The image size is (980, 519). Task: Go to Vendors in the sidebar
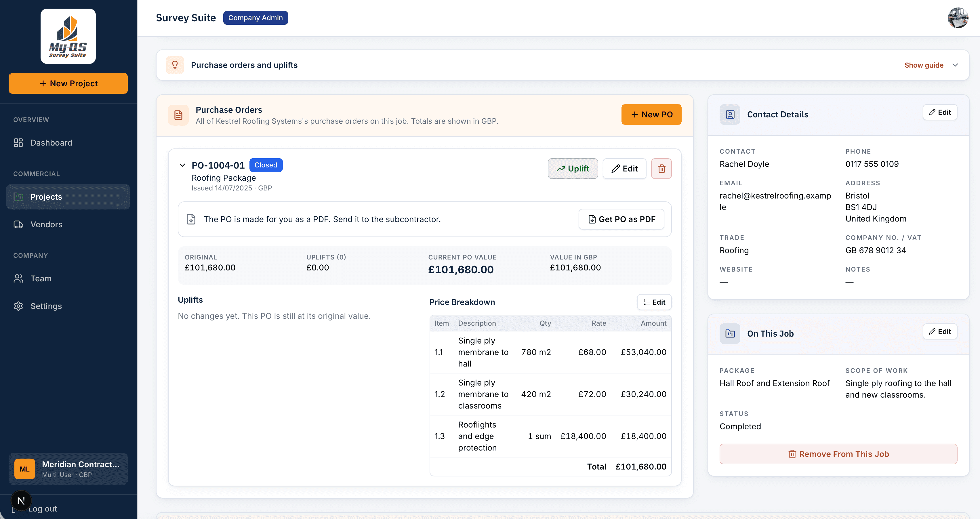(x=68, y=224)
